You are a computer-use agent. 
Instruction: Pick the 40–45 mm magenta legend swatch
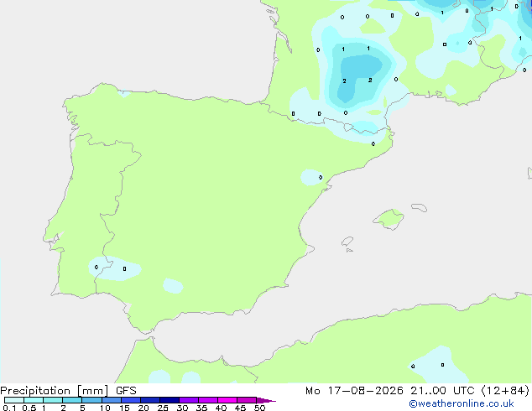pyautogui.click(x=227, y=400)
